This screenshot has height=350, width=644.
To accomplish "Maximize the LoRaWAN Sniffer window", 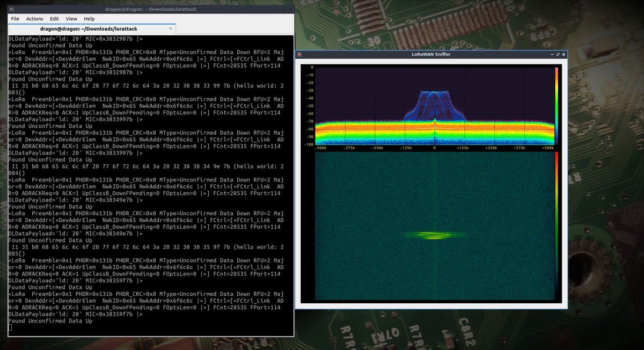I will click(558, 54).
